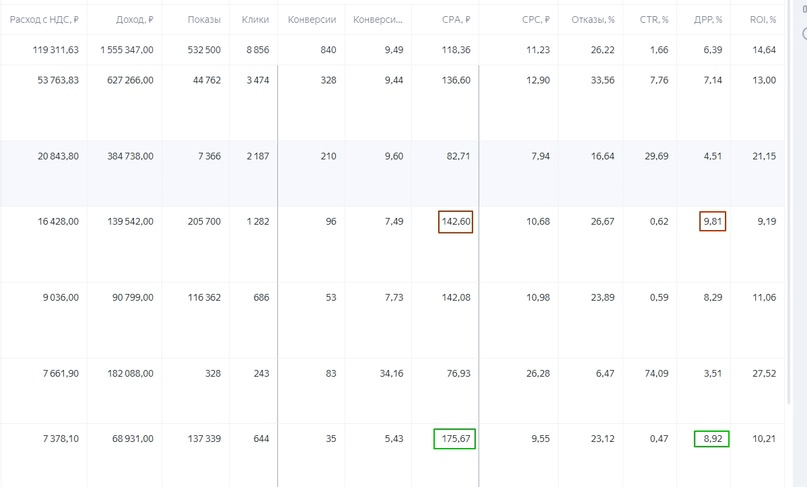Select the Конверсии column header
Image resolution: width=807 pixels, height=487 pixels.
click(x=312, y=20)
